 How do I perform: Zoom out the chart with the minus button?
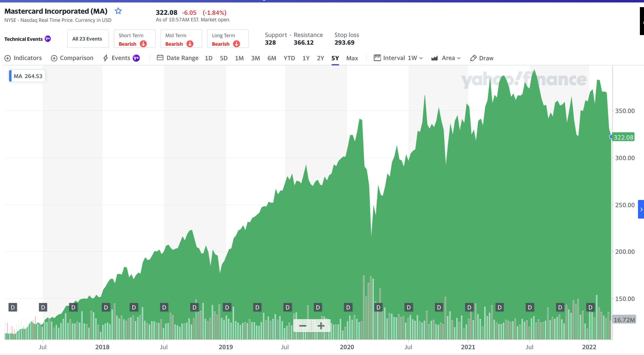point(303,326)
